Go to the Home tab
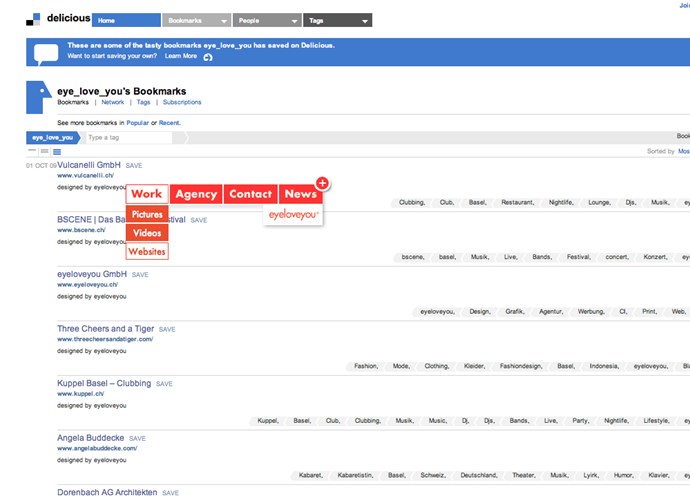 [126, 20]
